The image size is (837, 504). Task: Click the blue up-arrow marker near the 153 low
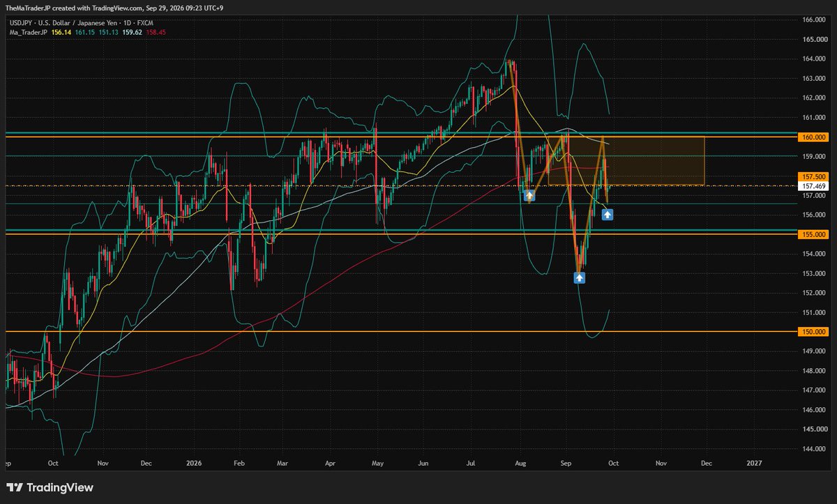coord(579,277)
